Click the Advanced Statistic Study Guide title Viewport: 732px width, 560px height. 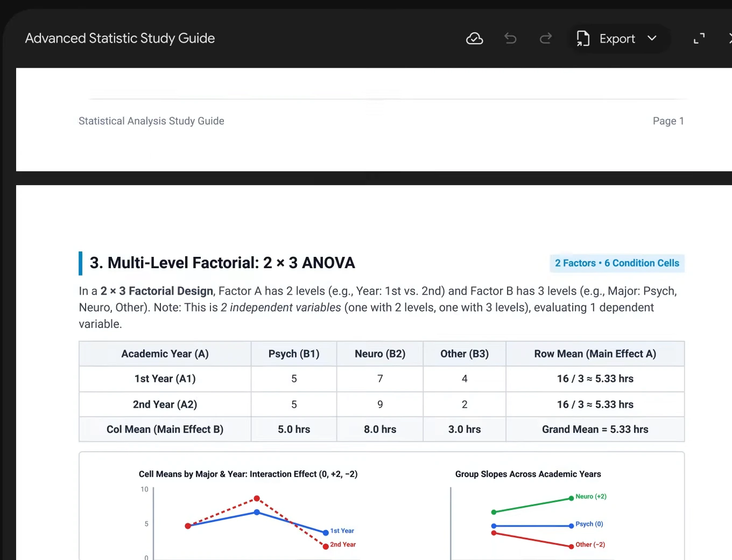click(120, 38)
